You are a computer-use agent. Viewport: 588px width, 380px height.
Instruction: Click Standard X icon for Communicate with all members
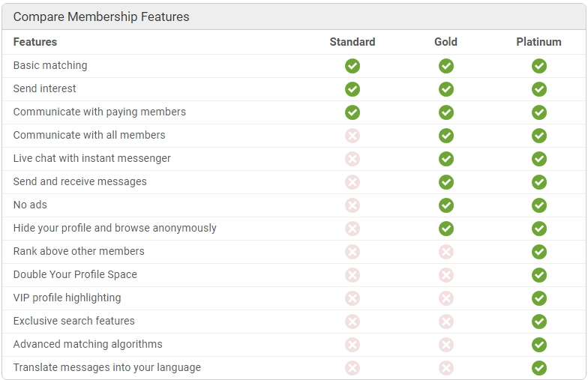click(352, 136)
